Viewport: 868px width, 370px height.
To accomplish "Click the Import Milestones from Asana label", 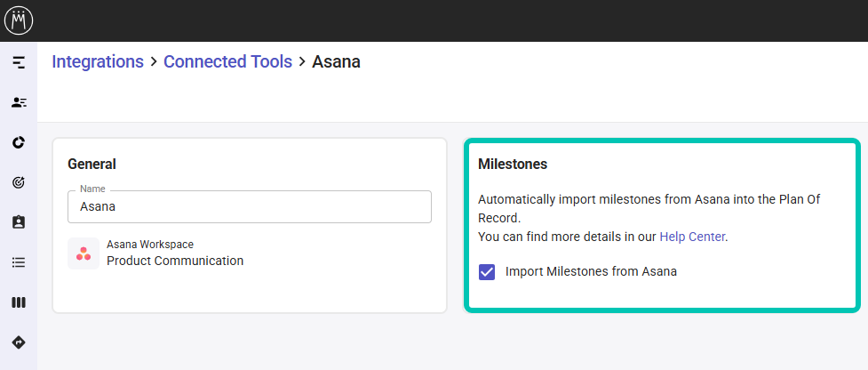I will pyautogui.click(x=591, y=271).
